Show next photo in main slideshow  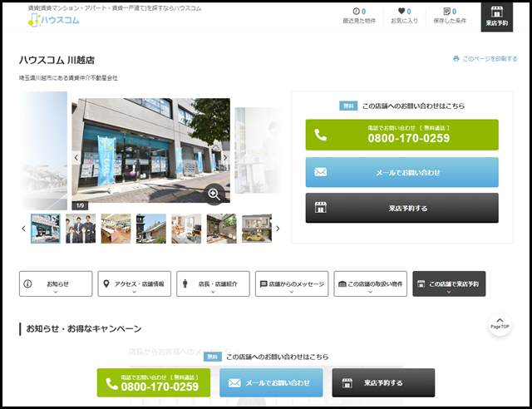[225, 157]
